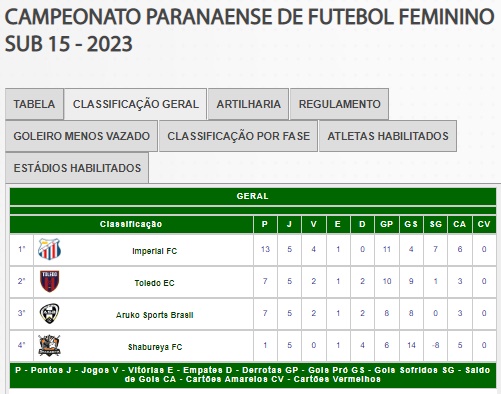Select the CLASSIFICAÇÃO GERAL tab
This screenshot has width=501, height=394.
pos(135,104)
